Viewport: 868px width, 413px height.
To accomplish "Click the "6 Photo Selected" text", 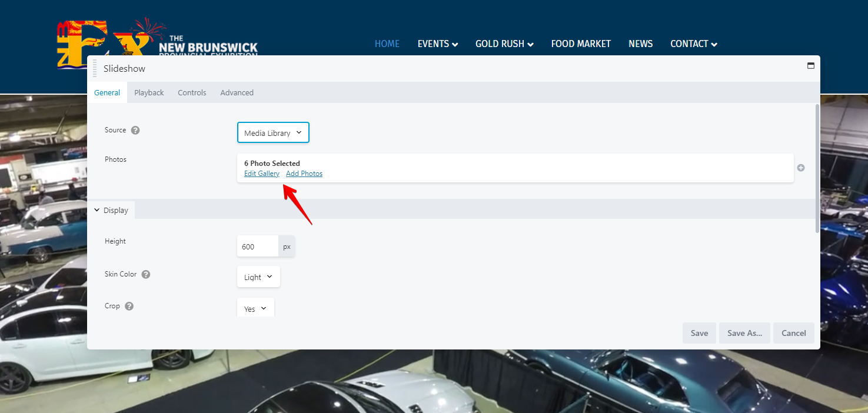I will tap(272, 164).
